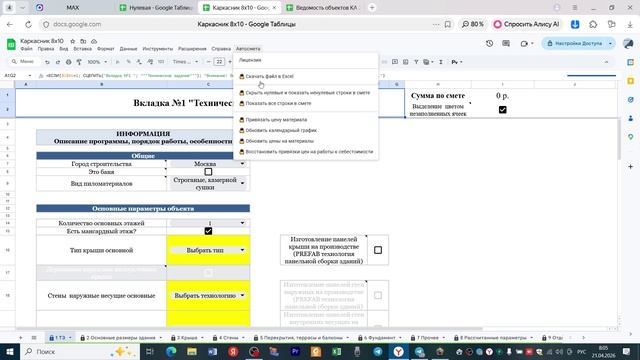
Task: Open the all sheets list icon
Action: [34, 338]
